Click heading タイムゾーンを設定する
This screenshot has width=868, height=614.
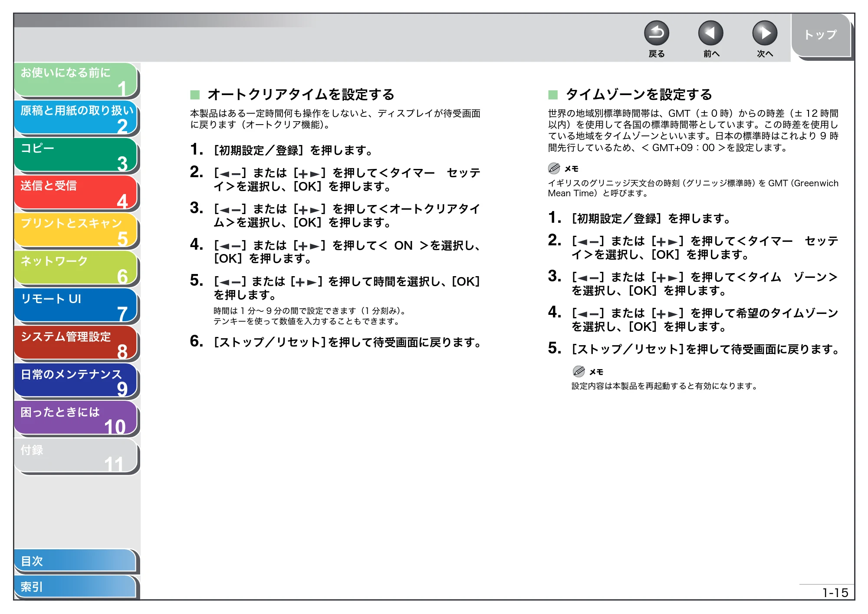click(x=639, y=94)
